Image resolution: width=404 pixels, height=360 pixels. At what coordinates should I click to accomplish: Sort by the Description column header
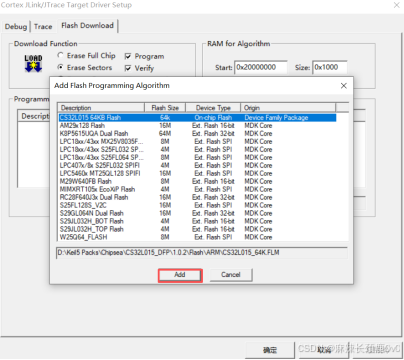101,108
